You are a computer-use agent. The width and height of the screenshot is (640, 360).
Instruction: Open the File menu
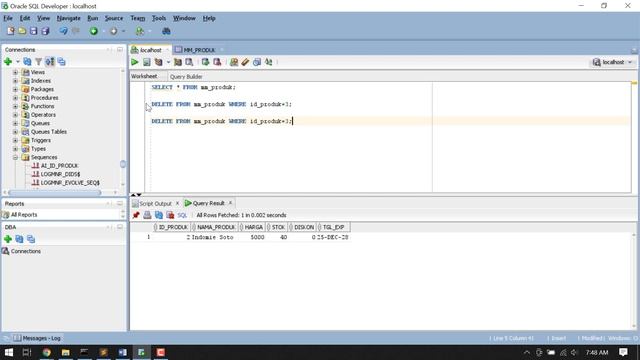click(8, 18)
